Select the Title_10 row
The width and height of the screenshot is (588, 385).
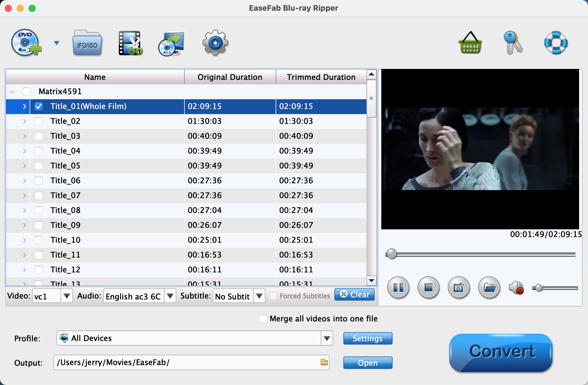pyautogui.click(x=186, y=240)
